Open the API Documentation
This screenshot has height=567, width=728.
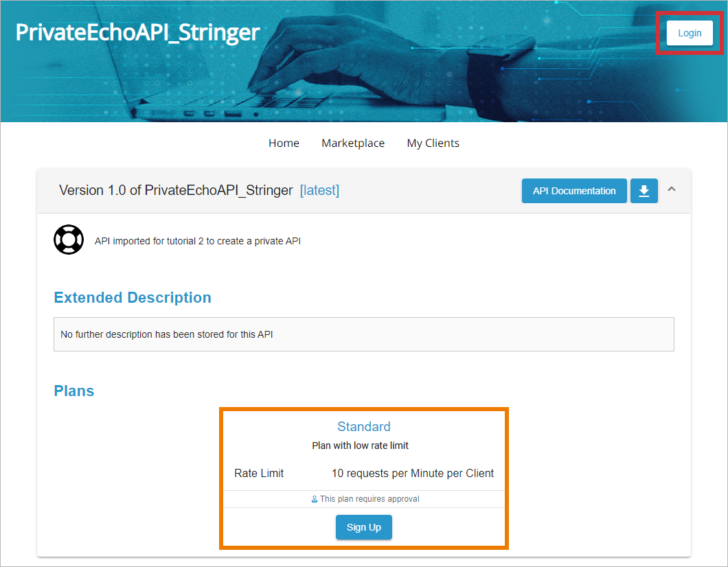coord(573,191)
